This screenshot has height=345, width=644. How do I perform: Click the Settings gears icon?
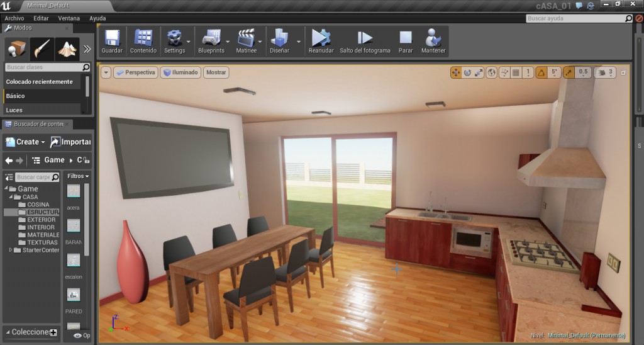(x=175, y=38)
